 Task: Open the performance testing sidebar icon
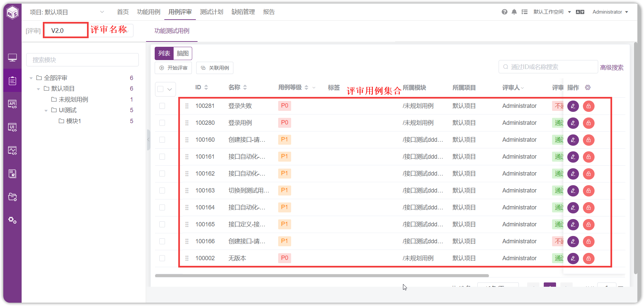(13, 151)
